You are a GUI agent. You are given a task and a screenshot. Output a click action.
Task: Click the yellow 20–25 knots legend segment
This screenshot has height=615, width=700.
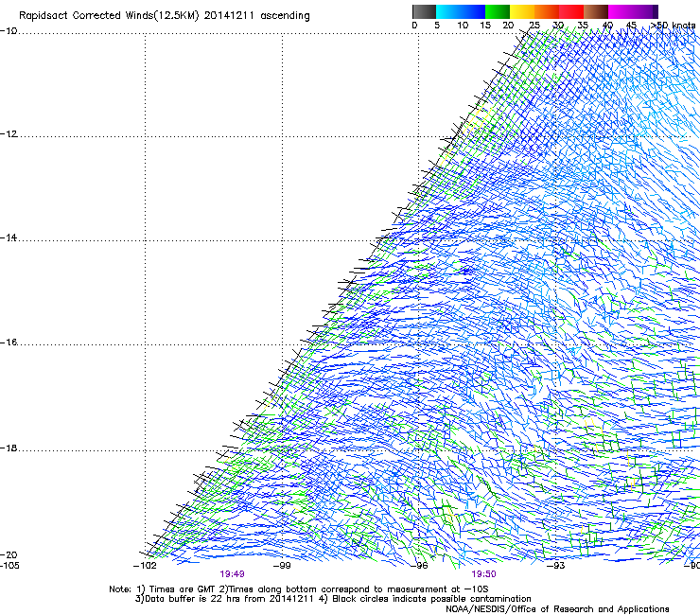coord(522,11)
